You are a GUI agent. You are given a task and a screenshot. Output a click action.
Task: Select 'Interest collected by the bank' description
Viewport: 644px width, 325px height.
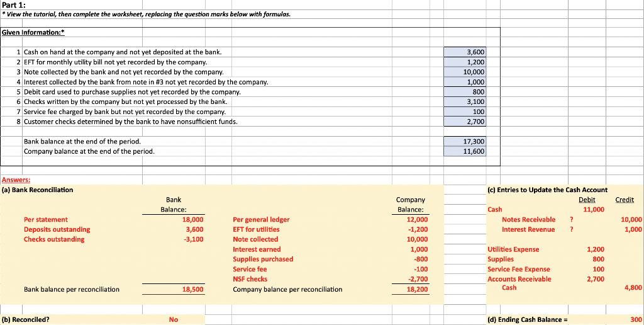point(146,82)
